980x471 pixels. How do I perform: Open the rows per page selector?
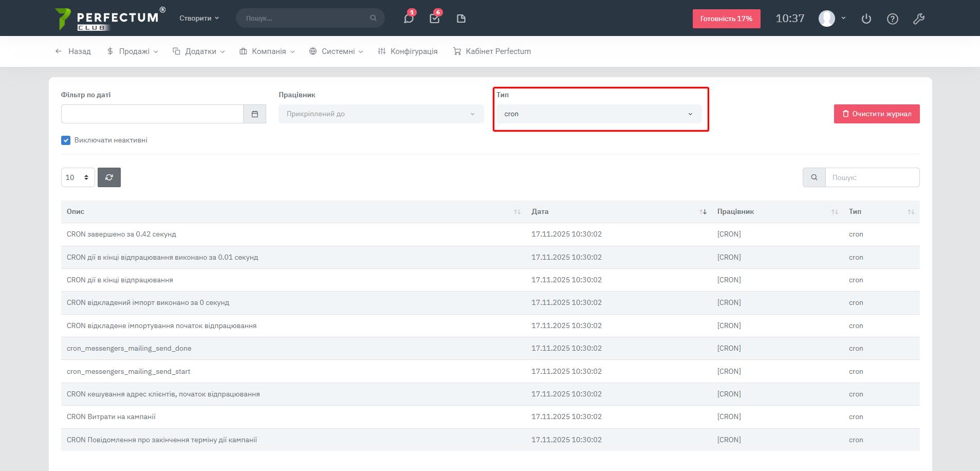click(78, 177)
